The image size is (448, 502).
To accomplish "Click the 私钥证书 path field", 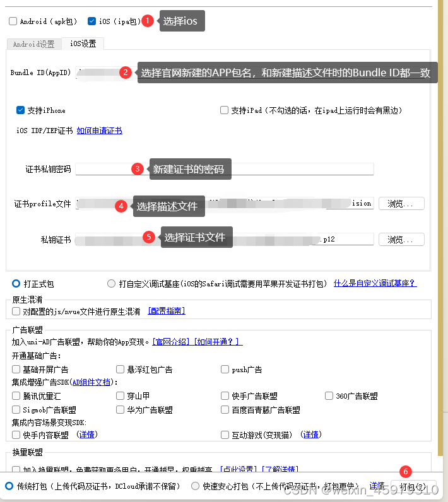I will (x=225, y=240).
